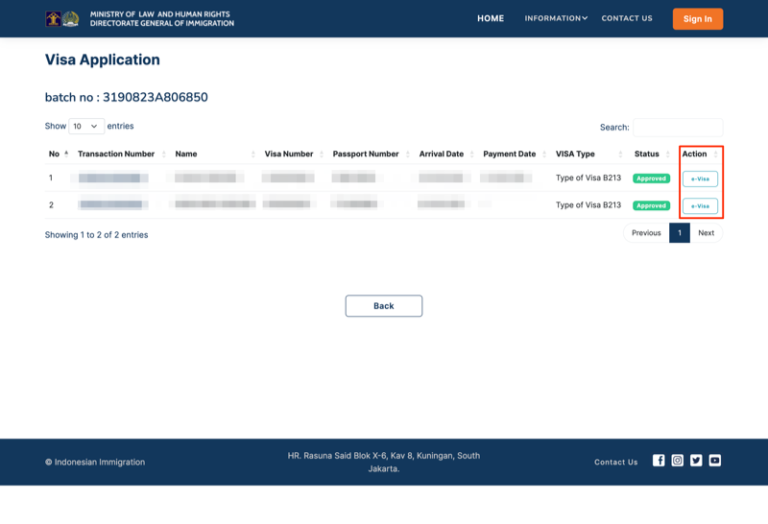Go to Next page in pagination
This screenshot has height=524, width=768.
click(x=706, y=233)
